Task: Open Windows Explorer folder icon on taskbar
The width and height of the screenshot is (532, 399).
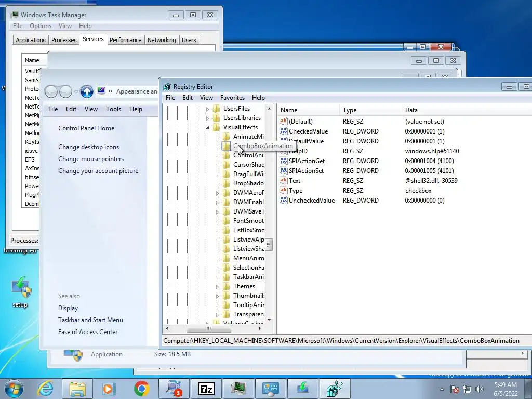Action: point(77,389)
